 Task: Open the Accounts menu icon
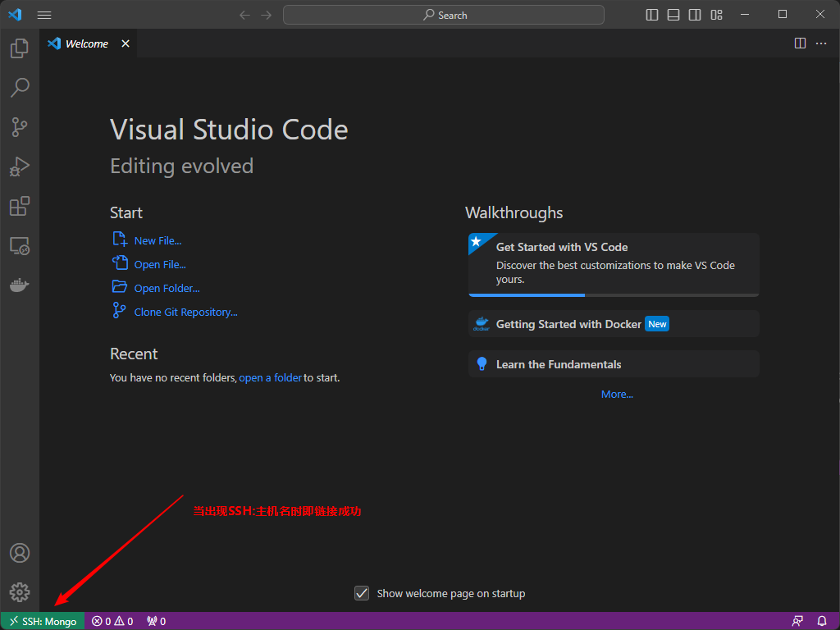pos(20,553)
